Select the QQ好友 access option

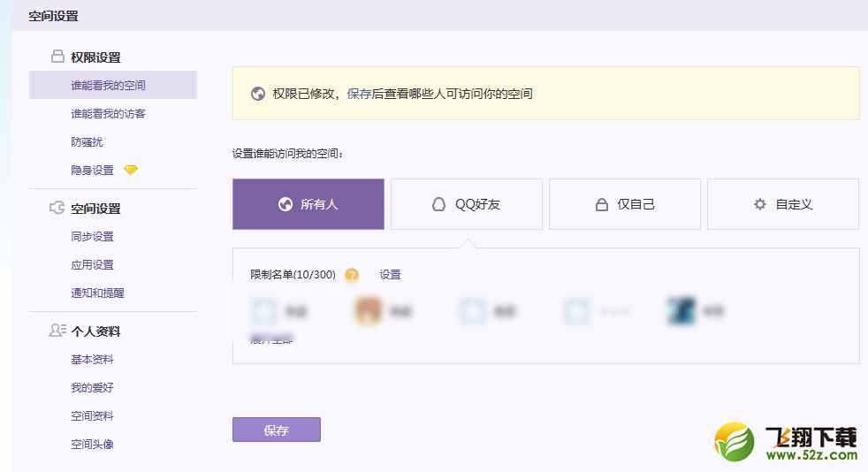tap(466, 204)
